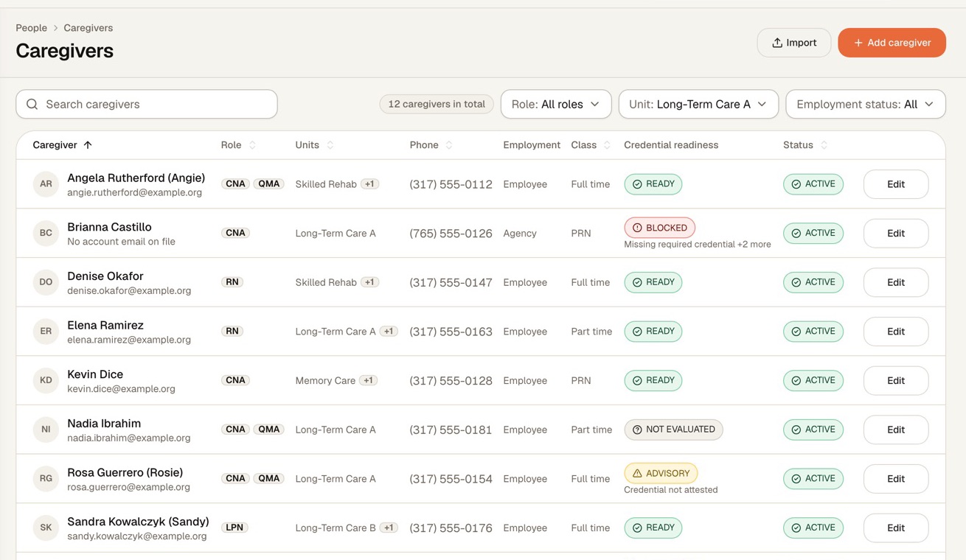Show extra units for Denise Okafor's +1 badge
Viewport: 966px width, 560px height.
point(370,282)
